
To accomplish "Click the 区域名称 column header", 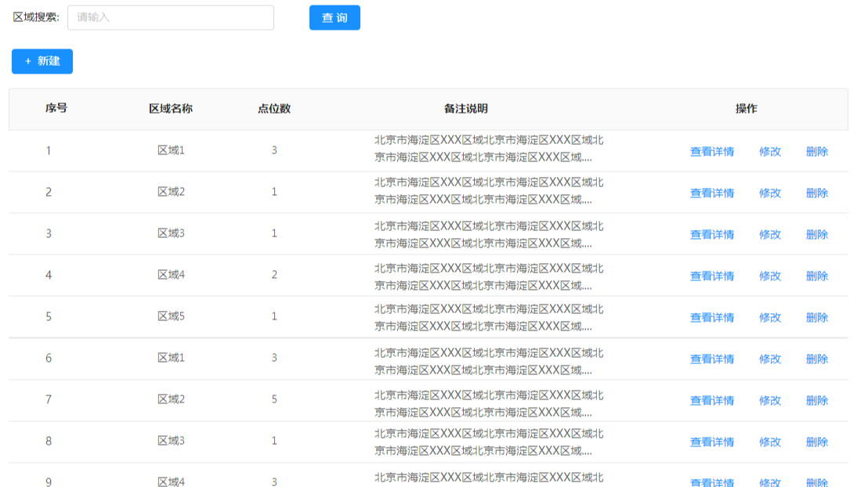I will [171, 109].
